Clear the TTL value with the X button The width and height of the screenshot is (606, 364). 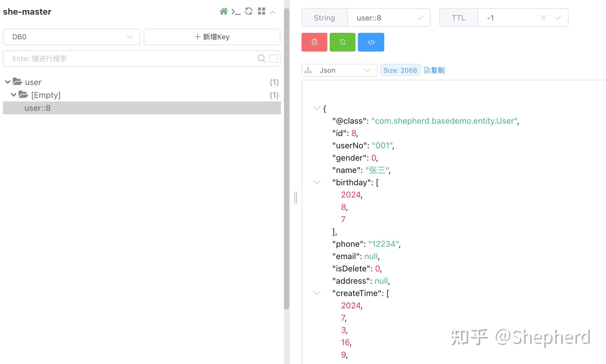coord(543,18)
